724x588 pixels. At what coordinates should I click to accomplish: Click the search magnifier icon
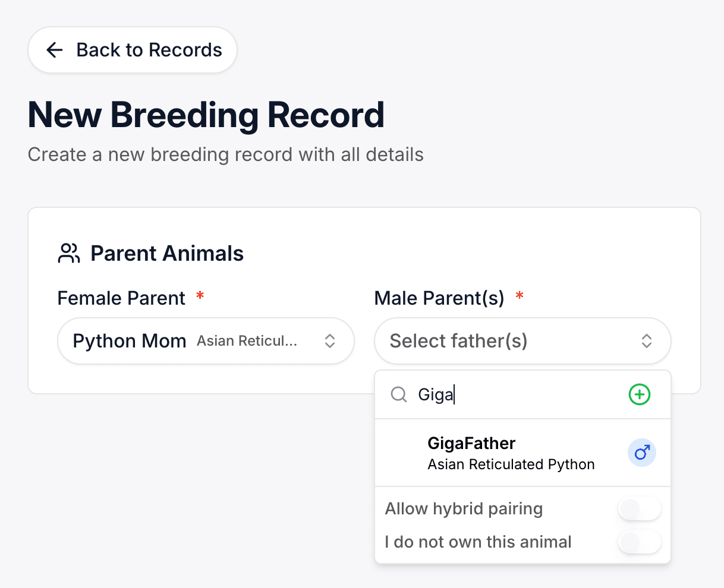pyautogui.click(x=398, y=394)
